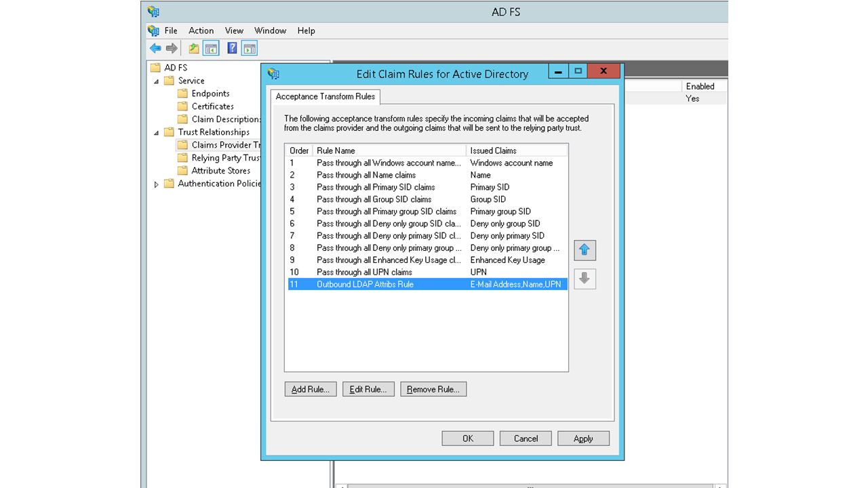Sort by the Rule Name column header
Image resolution: width=868 pixels, height=488 pixels.
[x=389, y=150]
